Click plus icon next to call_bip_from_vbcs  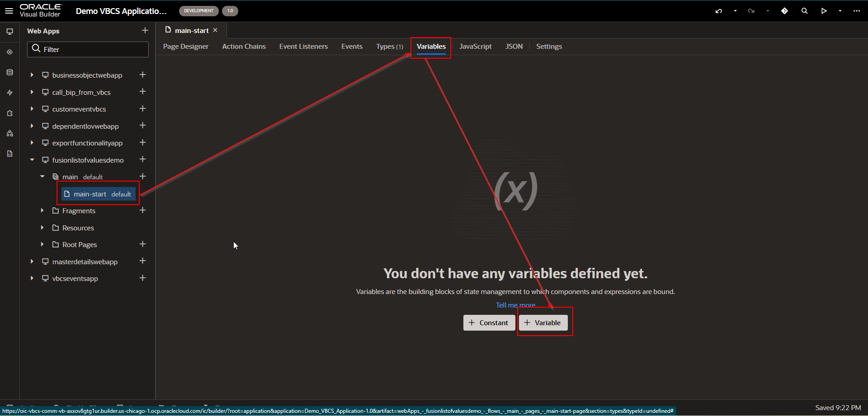coord(142,91)
